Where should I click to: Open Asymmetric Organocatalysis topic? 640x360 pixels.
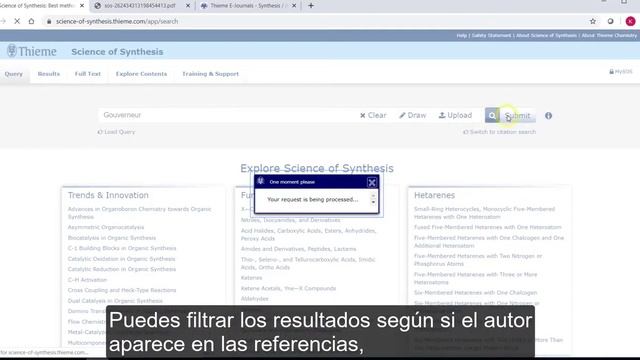point(106,227)
